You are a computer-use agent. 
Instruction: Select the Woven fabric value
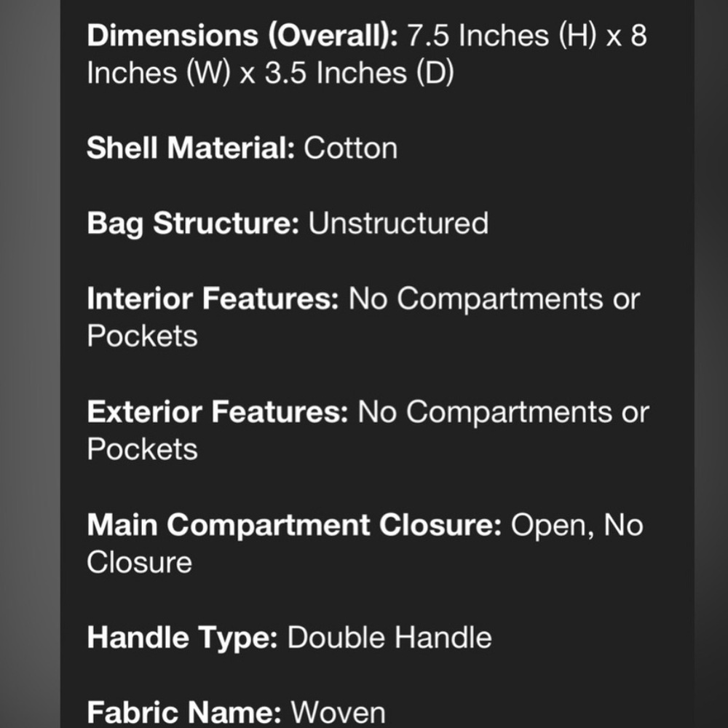point(338,713)
